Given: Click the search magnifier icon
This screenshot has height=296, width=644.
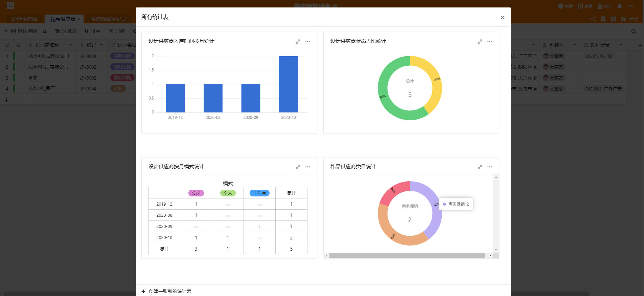Looking at the screenshot, I should [634, 31].
